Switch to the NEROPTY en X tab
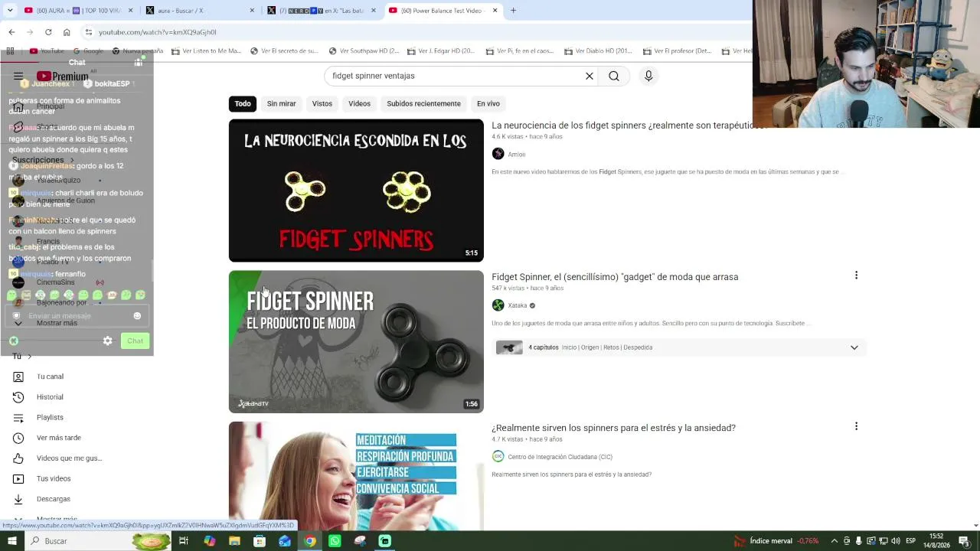The image size is (980, 551). [x=322, y=11]
